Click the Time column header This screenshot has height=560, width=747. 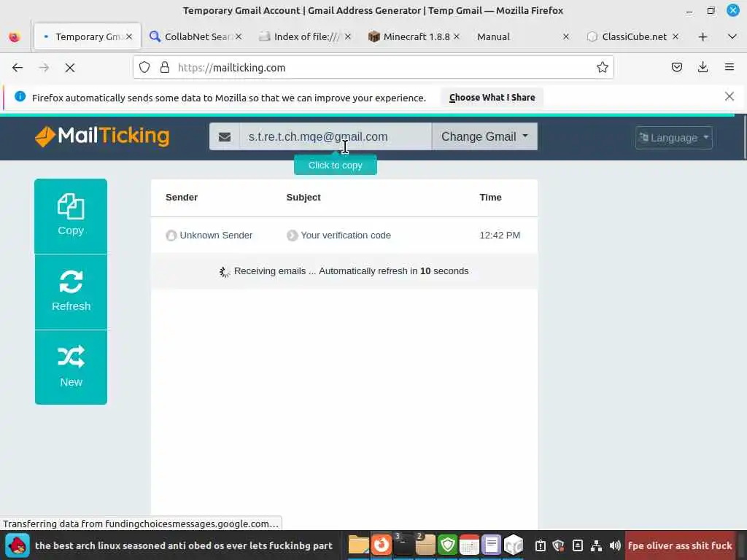490,197
